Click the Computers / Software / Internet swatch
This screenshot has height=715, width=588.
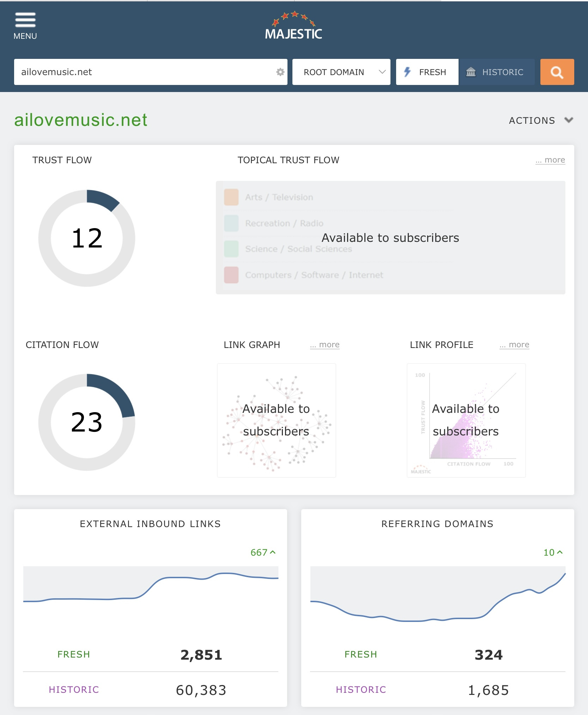click(x=231, y=275)
